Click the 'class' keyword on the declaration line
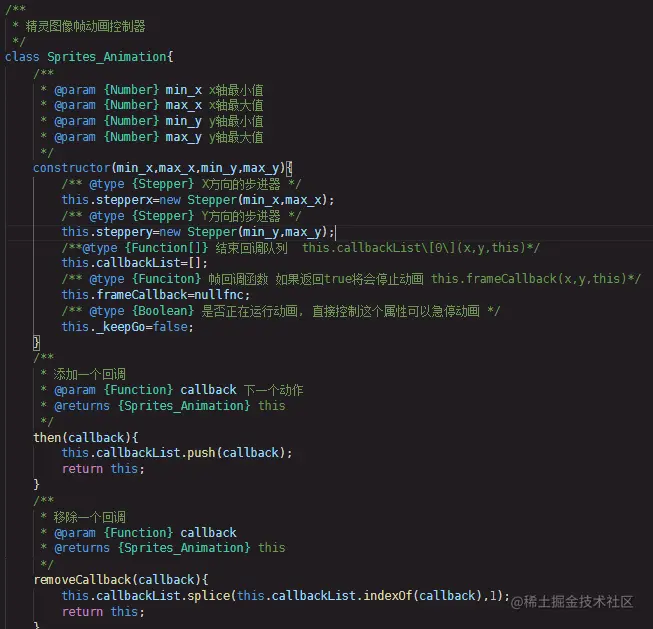The height and width of the screenshot is (629, 653). click(22, 57)
